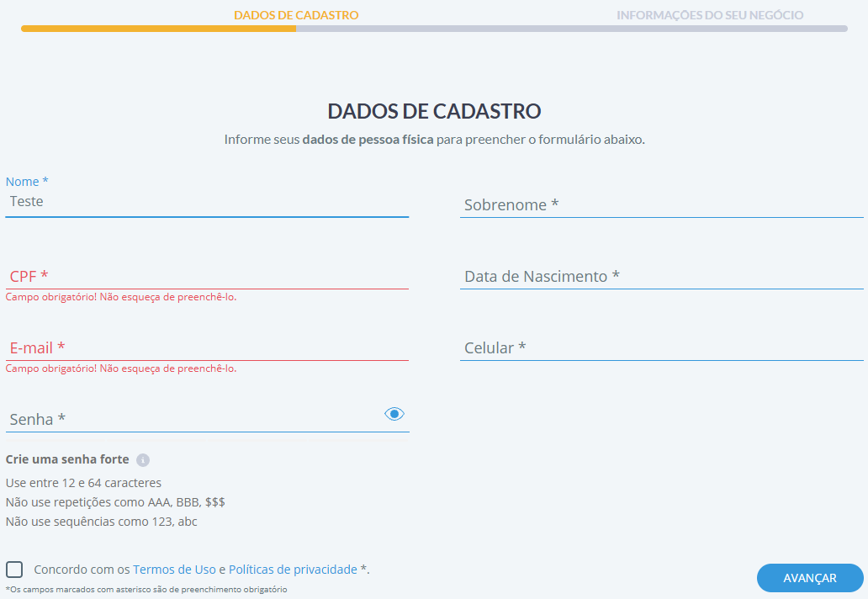Click into the Sobrenome input field
The width and height of the screenshot is (868, 599).
tap(661, 205)
